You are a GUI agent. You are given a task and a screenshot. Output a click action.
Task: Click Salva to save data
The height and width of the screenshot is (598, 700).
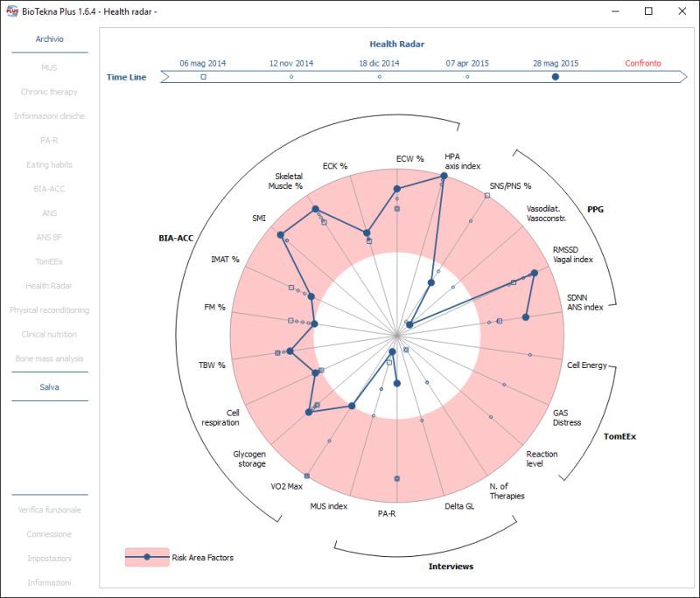[x=49, y=387]
